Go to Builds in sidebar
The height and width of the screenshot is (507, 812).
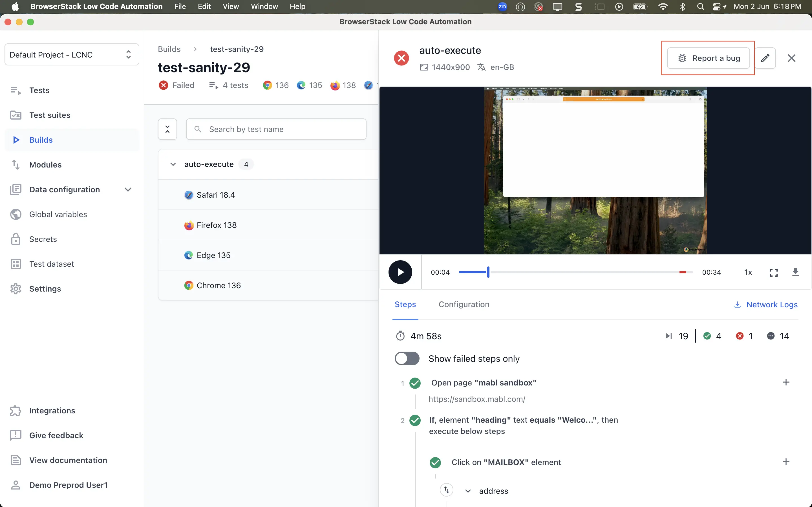72,140
